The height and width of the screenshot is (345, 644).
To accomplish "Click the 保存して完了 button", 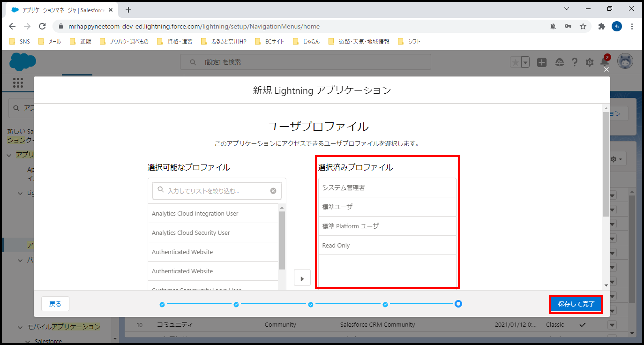I will point(576,304).
